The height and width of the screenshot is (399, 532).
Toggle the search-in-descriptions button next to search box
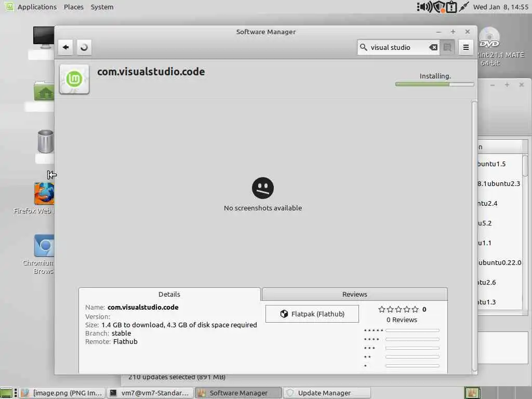pyautogui.click(x=447, y=47)
